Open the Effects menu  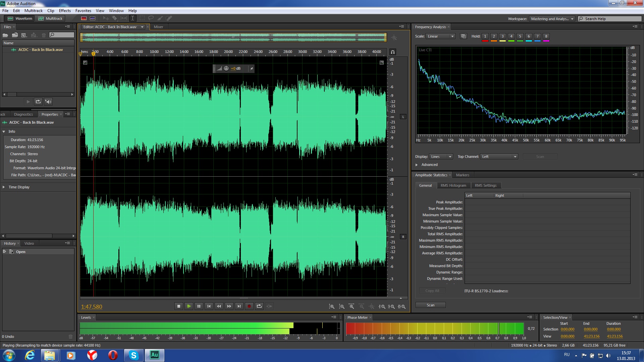coord(65,11)
